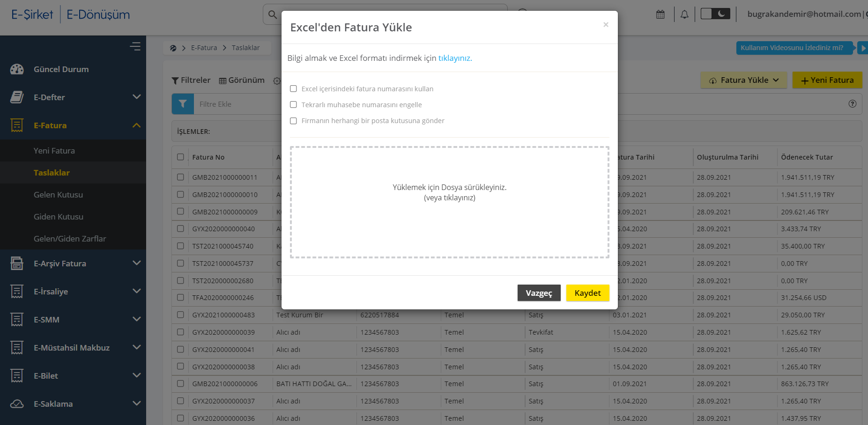Follow the 'tıklayınız' link

(455, 58)
